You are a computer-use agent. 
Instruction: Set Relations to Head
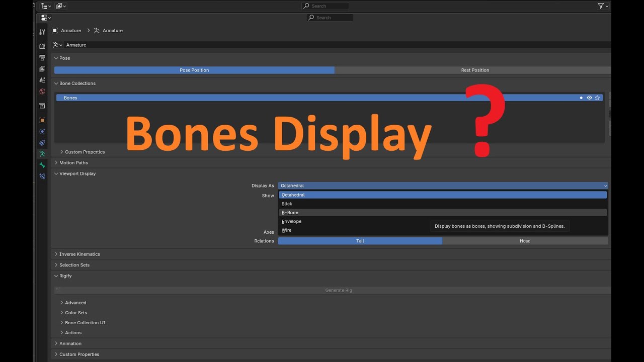tap(525, 241)
